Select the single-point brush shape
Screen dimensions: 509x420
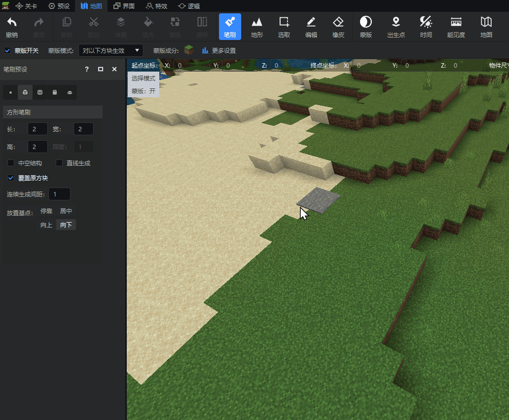10,93
